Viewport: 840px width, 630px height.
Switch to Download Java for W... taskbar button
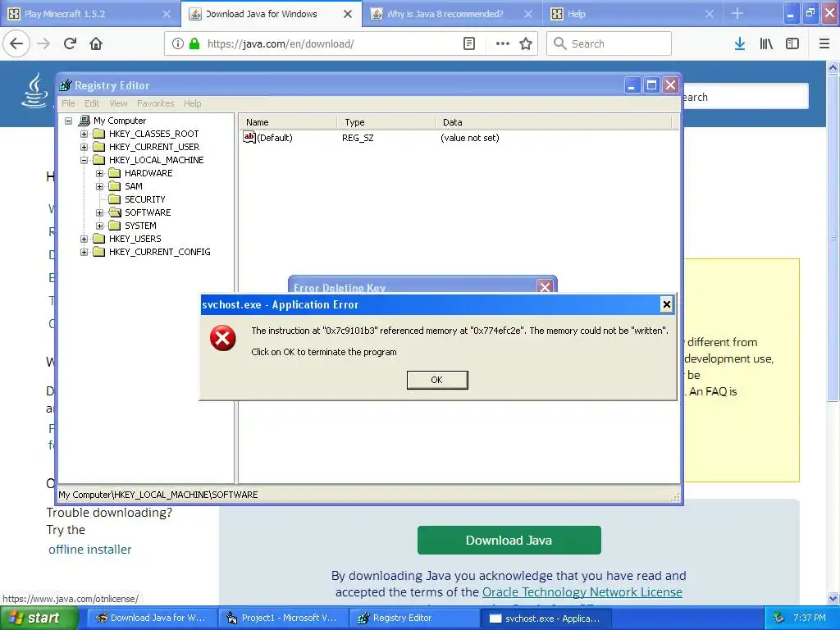[152, 618]
